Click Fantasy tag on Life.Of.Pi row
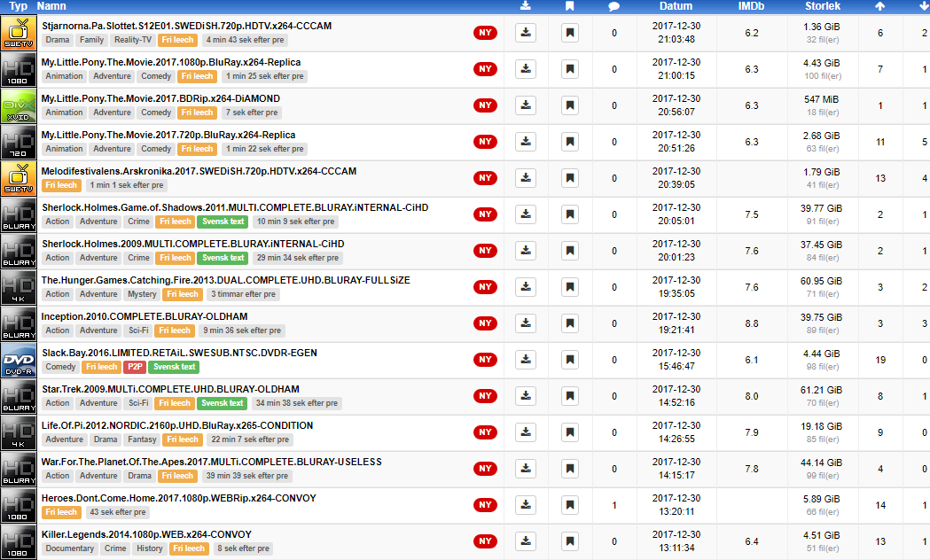This screenshot has height=560, width=930. click(x=143, y=439)
